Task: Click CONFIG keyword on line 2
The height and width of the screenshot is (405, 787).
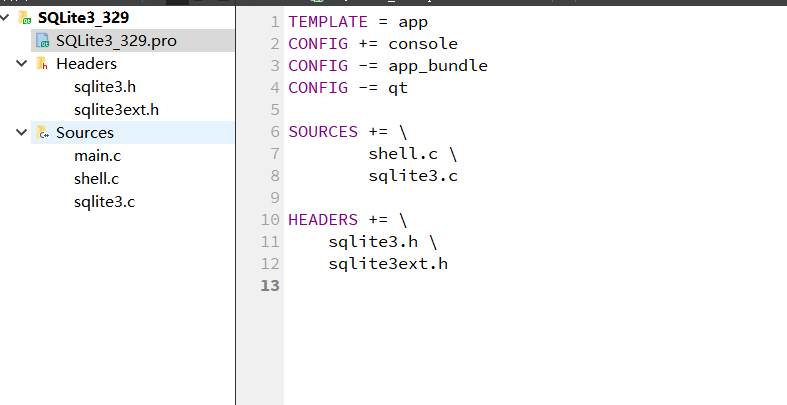Action: 318,44
